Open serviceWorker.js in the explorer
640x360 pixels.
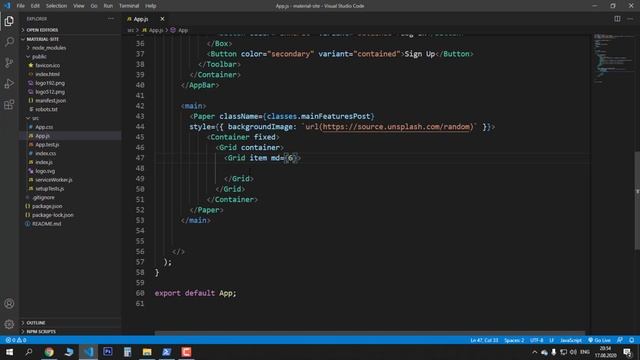tap(53, 180)
